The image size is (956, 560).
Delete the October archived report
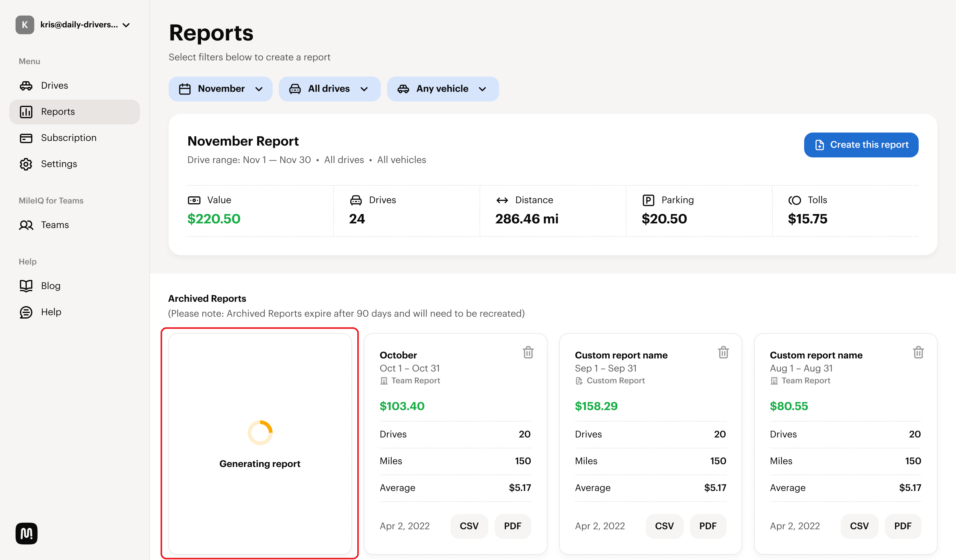[528, 352]
